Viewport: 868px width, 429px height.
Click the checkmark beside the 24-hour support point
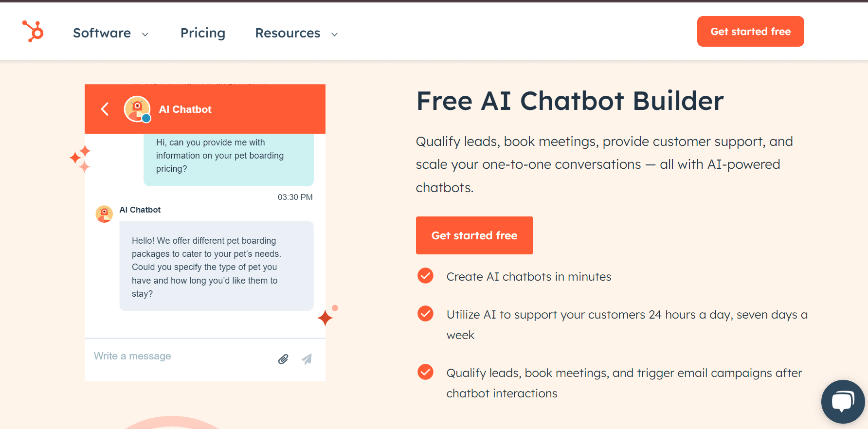[x=425, y=313]
